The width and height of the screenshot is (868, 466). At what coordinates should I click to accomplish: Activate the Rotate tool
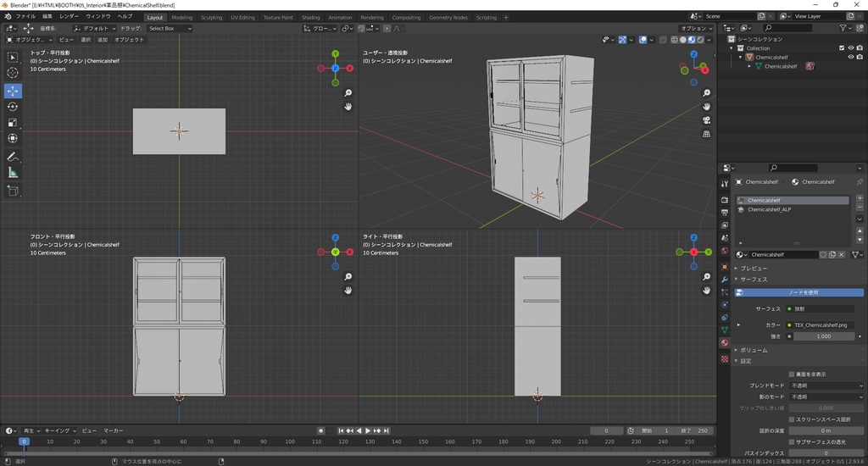[x=13, y=107]
